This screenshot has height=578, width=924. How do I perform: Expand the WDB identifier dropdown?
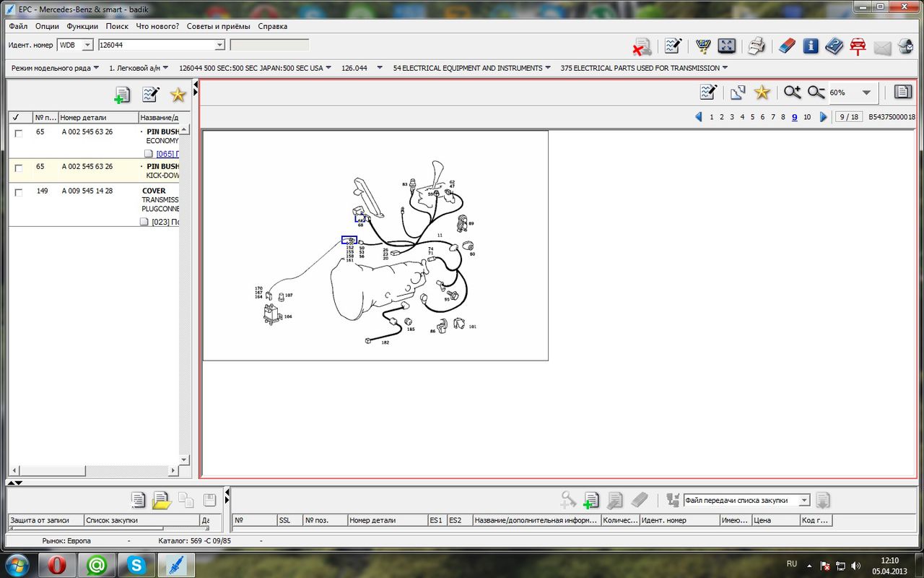88,45
